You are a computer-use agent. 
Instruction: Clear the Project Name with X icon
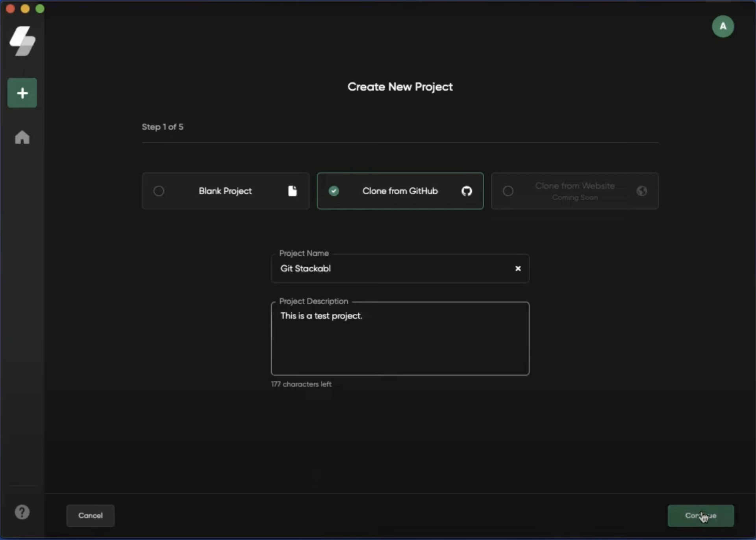pyautogui.click(x=518, y=268)
